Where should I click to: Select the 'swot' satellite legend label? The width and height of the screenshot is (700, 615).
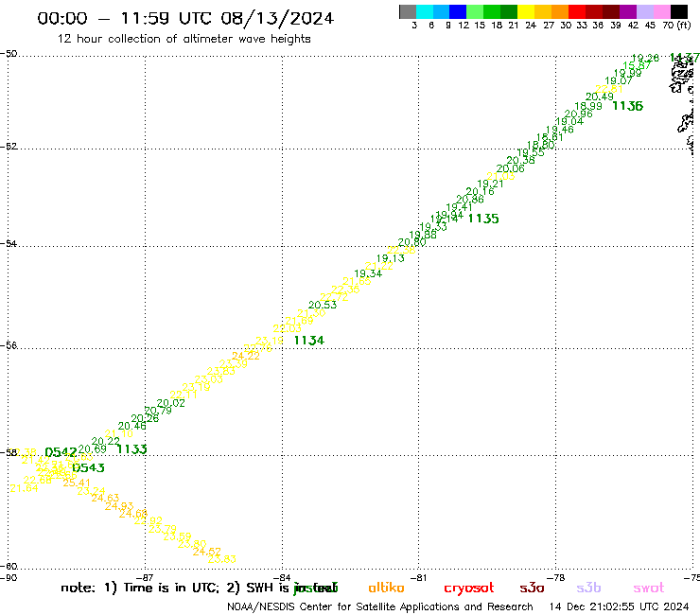[649, 588]
